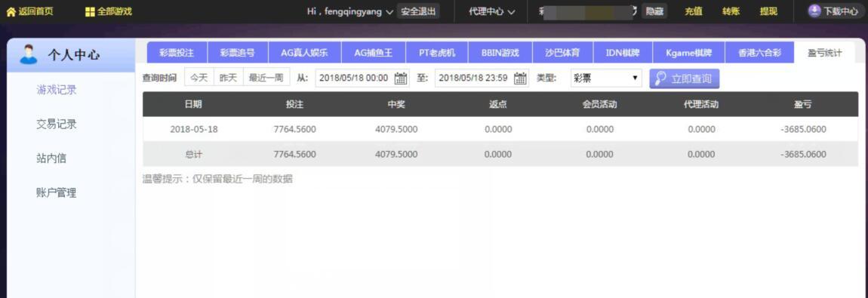Viewport: 868px width, 298px height.
Task: Open the end date calendar icon
Action: click(x=520, y=78)
